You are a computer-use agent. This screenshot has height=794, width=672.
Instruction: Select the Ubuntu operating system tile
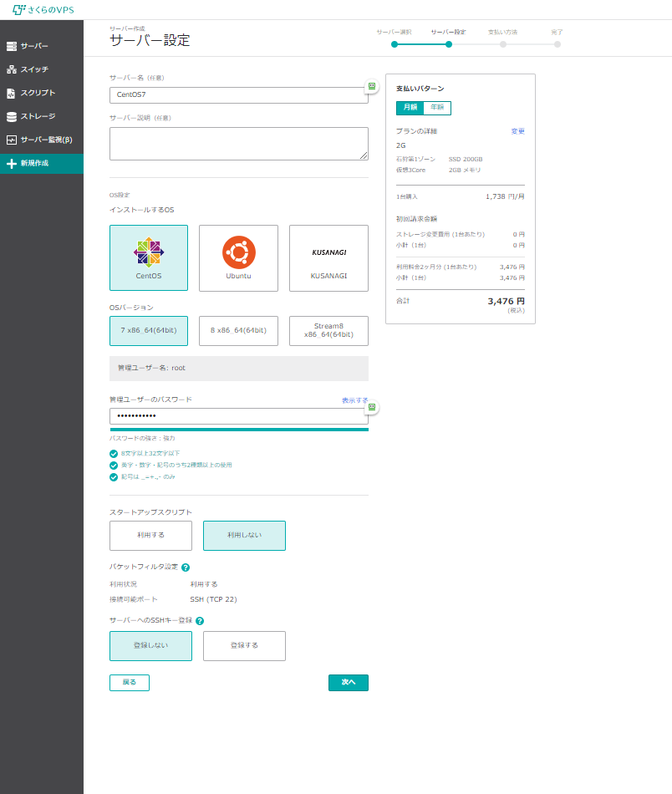238,257
